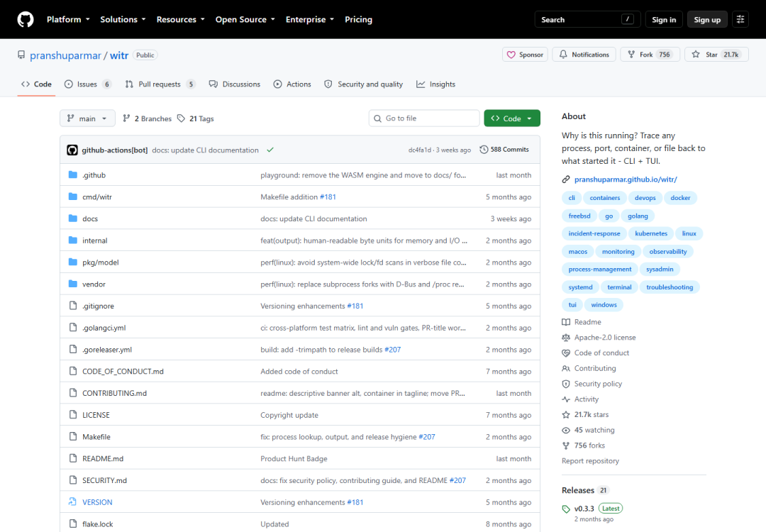Click the Sponsor heart button
The width and height of the screenshot is (766, 532).
(525, 55)
